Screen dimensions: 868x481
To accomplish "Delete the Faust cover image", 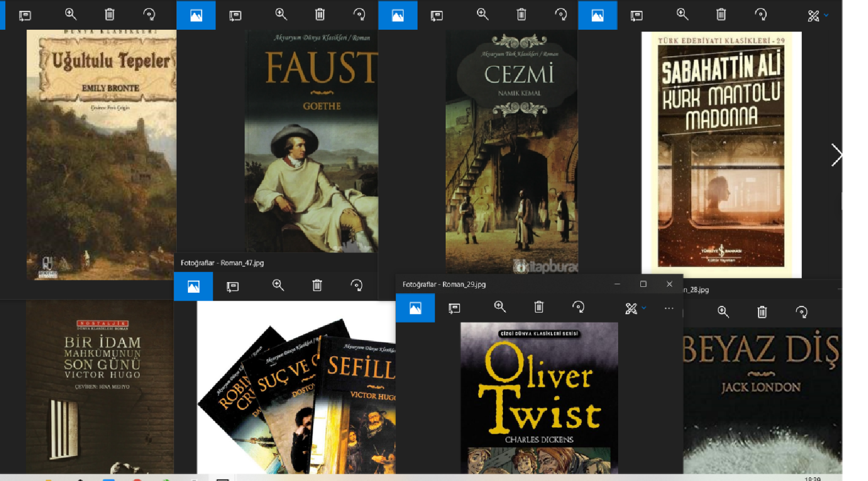I will point(320,14).
